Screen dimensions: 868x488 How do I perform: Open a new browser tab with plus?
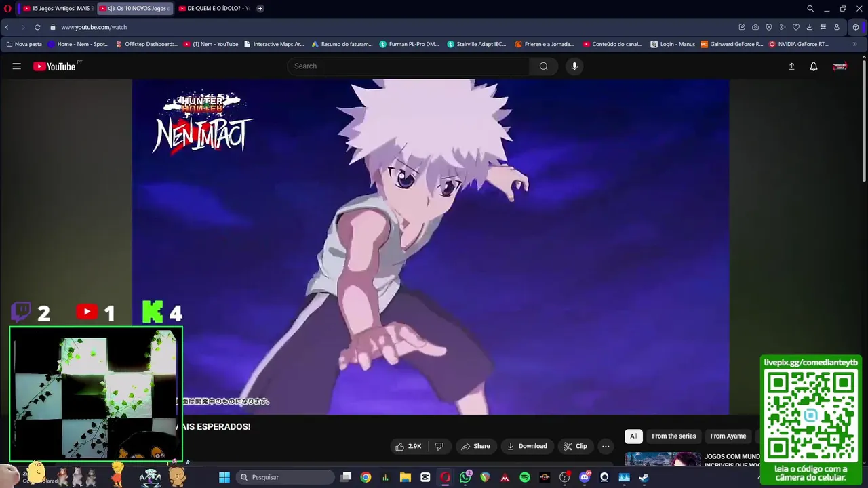point(260,9)
